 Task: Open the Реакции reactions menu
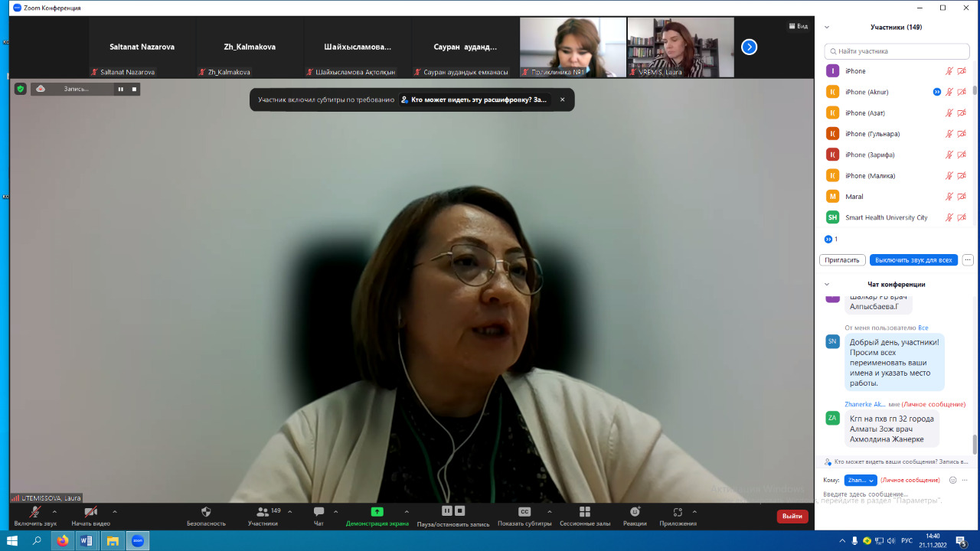(x=635, y=512)
